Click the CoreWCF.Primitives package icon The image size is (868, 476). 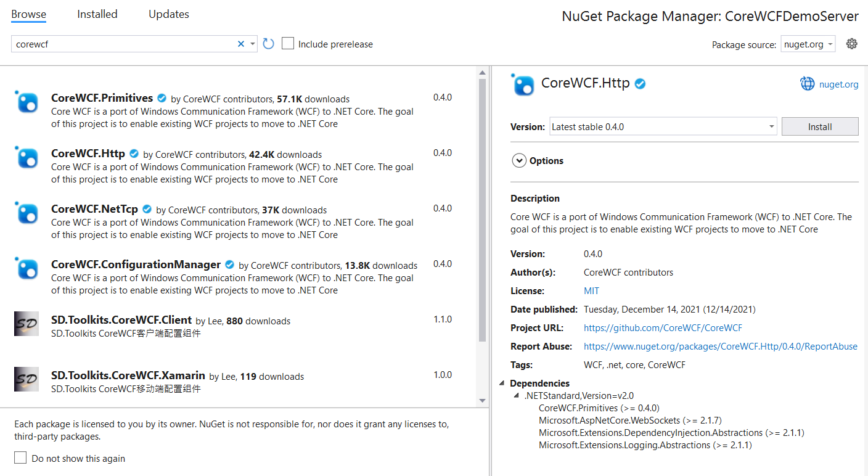(27, 102)
